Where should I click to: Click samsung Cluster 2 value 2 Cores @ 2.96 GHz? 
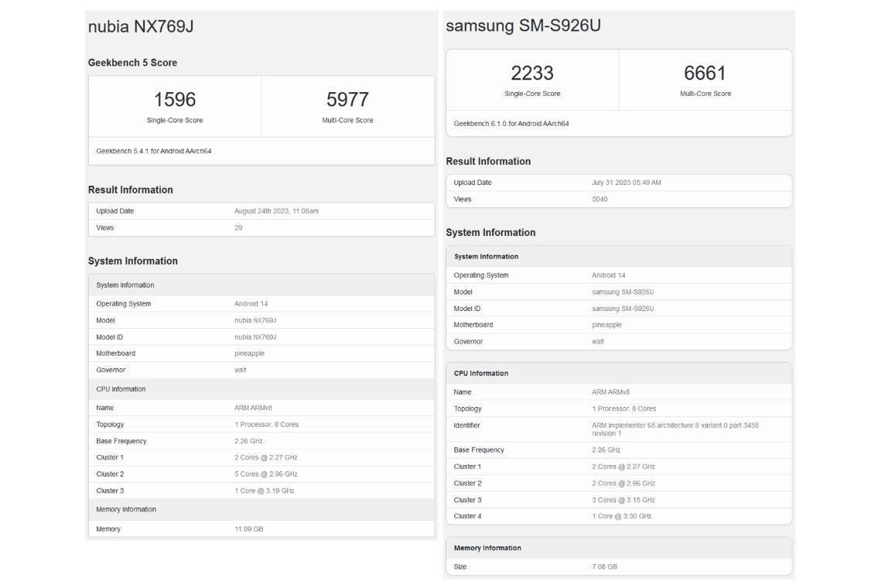click(624, 484)
